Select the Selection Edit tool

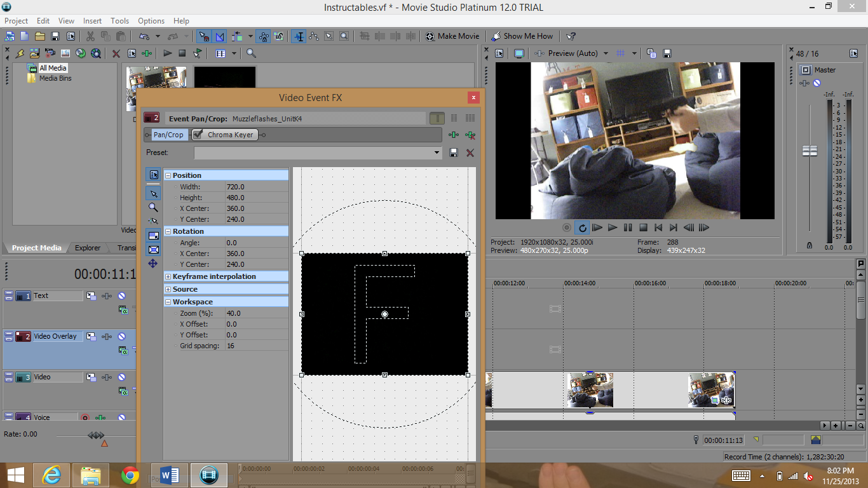tap(329, 36)
